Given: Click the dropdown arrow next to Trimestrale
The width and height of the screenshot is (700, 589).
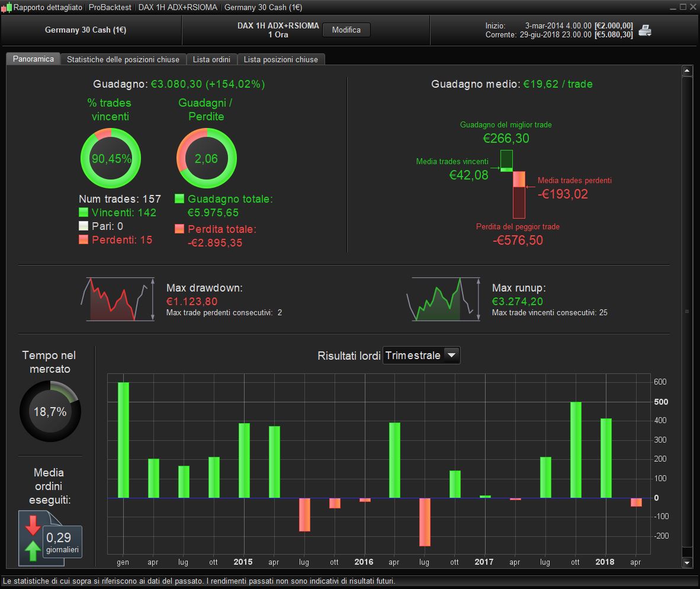Looking at the screenshot, I should pyautogui.click(x=452, y=356).
